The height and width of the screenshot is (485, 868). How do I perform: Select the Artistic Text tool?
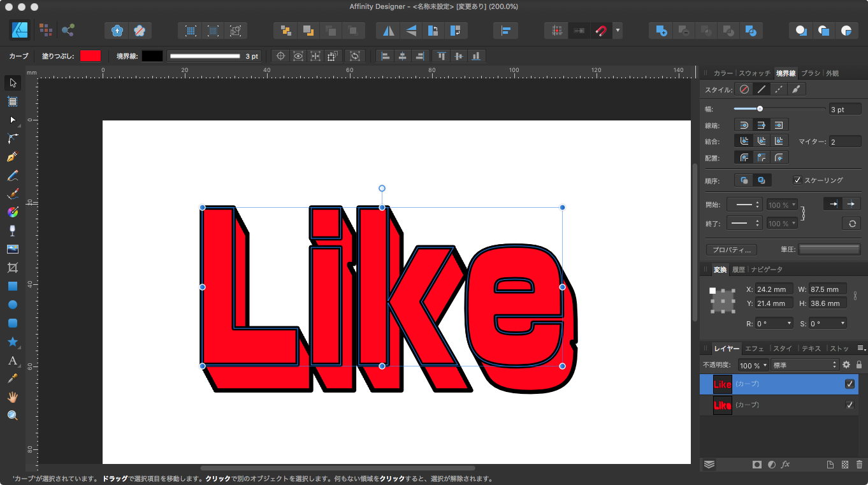pos(12,361)
